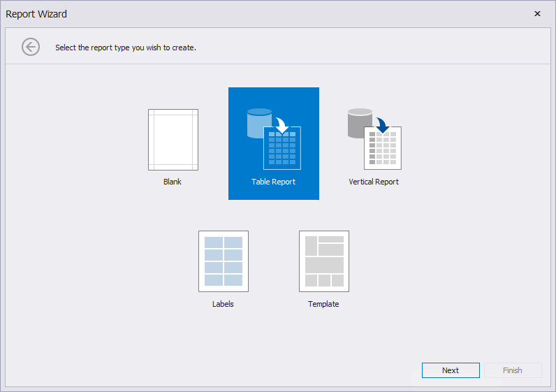Click the "Select the report type" instruction text
Screen dimensions: 556x392
[x=126, y=48]
